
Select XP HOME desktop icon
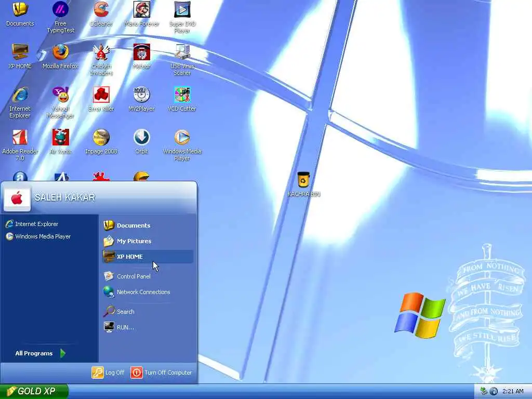tap(20, 56)
